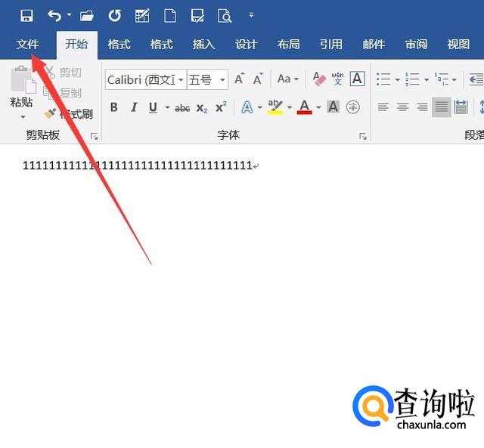Viewport: 484px width, 448px height.
Task: Open 字体 dialog launcher
Action: [363, 136]
